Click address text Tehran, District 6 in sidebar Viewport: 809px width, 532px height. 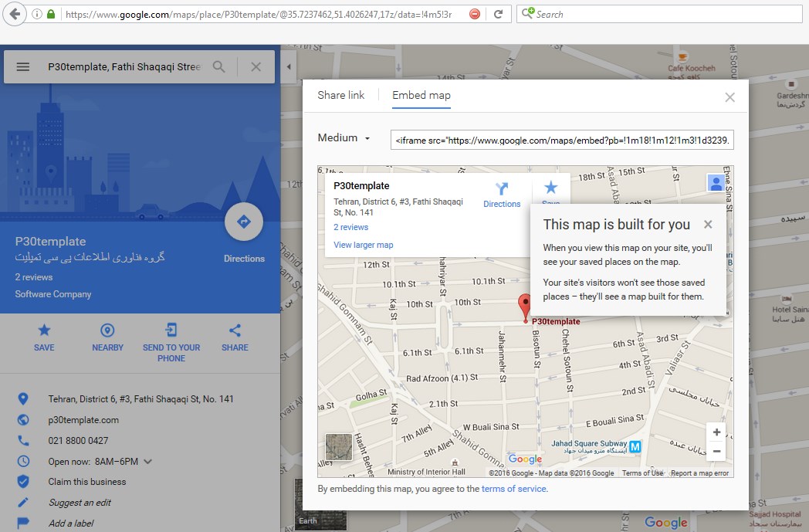click(140, 399)
